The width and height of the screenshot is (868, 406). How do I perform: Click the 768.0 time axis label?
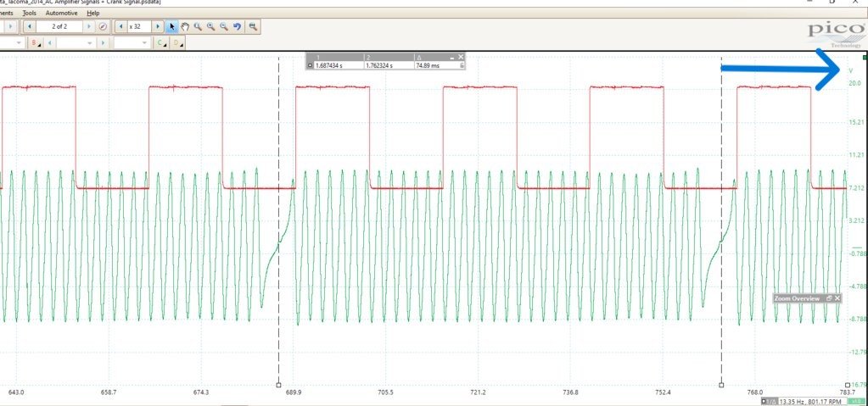pos(754,392)
